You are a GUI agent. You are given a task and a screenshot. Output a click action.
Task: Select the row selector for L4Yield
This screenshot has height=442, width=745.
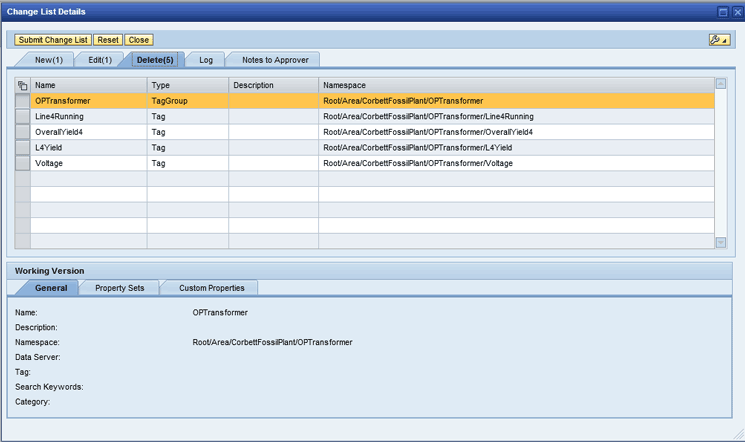(23, 148)
